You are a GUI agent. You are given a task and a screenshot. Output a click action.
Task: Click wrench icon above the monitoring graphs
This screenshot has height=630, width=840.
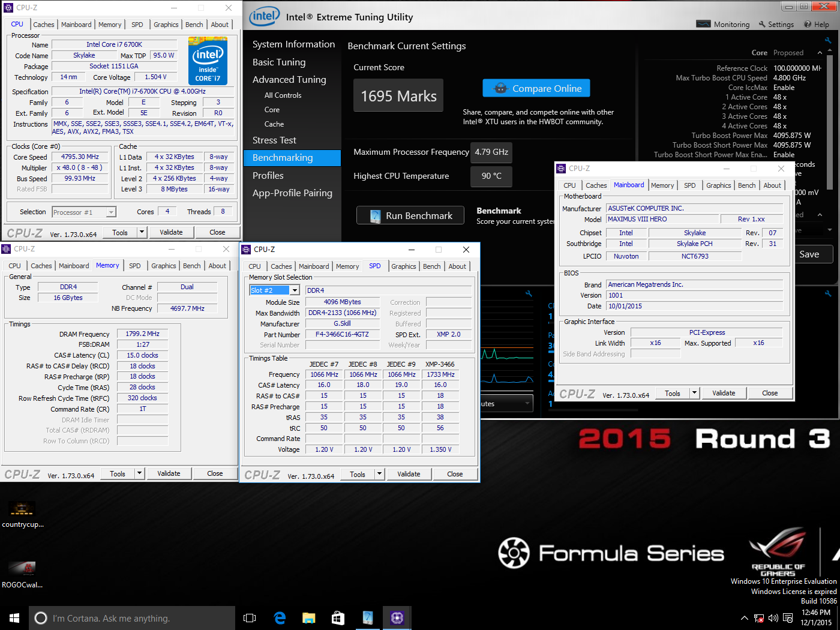pos(529,293)
